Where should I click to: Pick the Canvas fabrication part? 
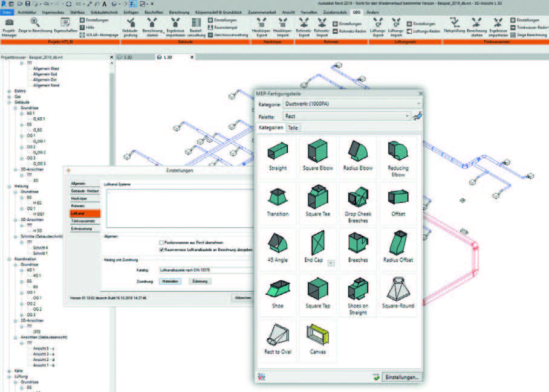[x=317, y=340]
